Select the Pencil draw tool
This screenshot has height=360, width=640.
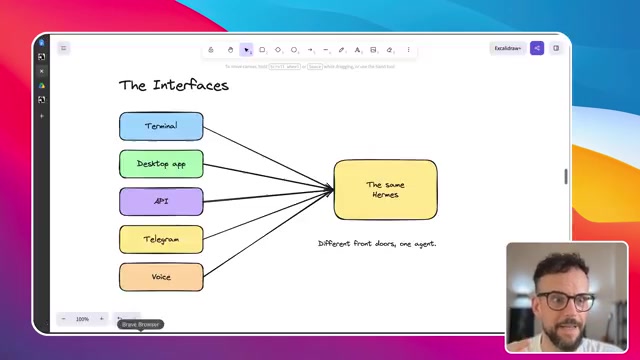pyautogui.click(x=342, y=50)
